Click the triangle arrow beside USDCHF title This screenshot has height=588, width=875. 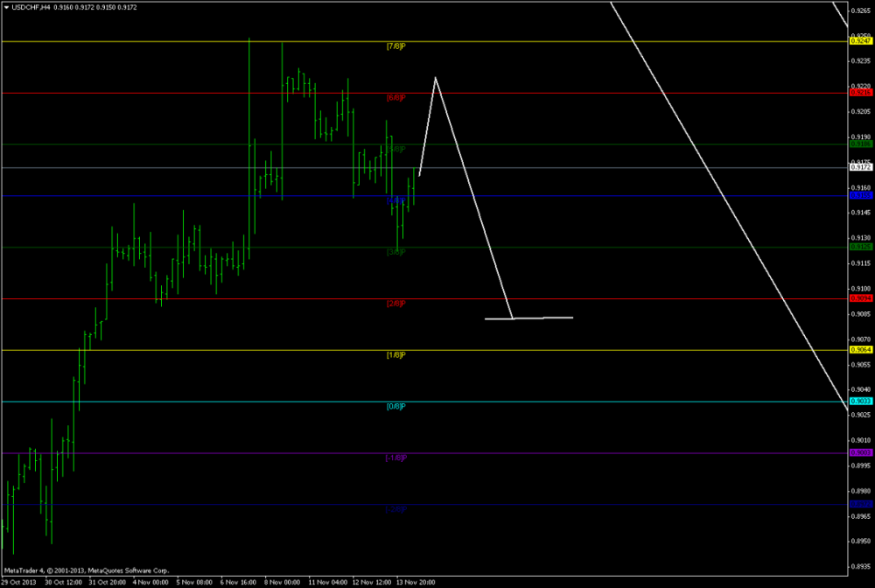(7, 8)
